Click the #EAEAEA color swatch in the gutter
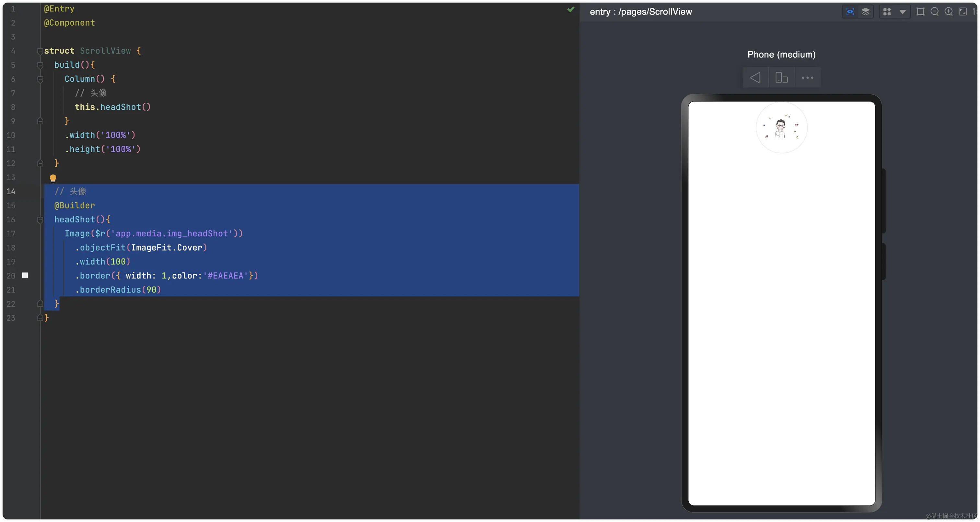This screenshot has height=522, width=980. tap(25, 275)
